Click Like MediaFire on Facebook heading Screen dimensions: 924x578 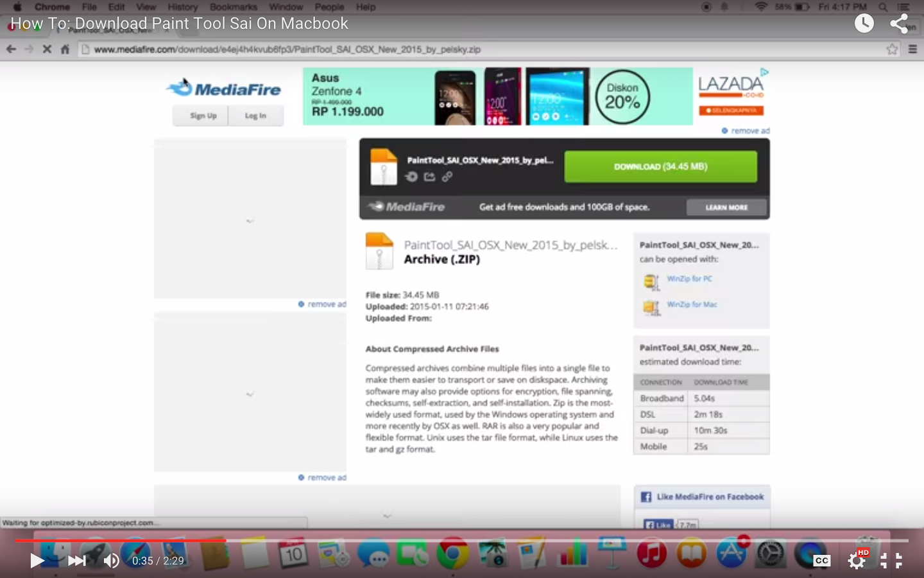[710, 496]
